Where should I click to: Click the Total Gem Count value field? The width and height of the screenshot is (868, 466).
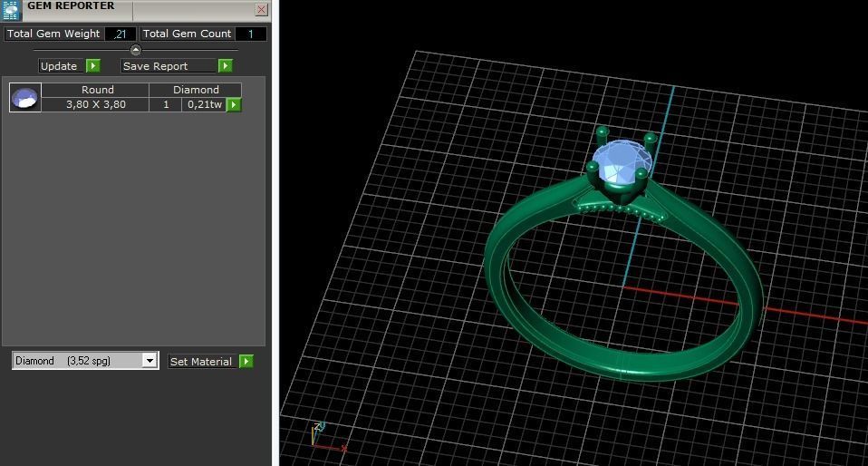pos(251,34)
